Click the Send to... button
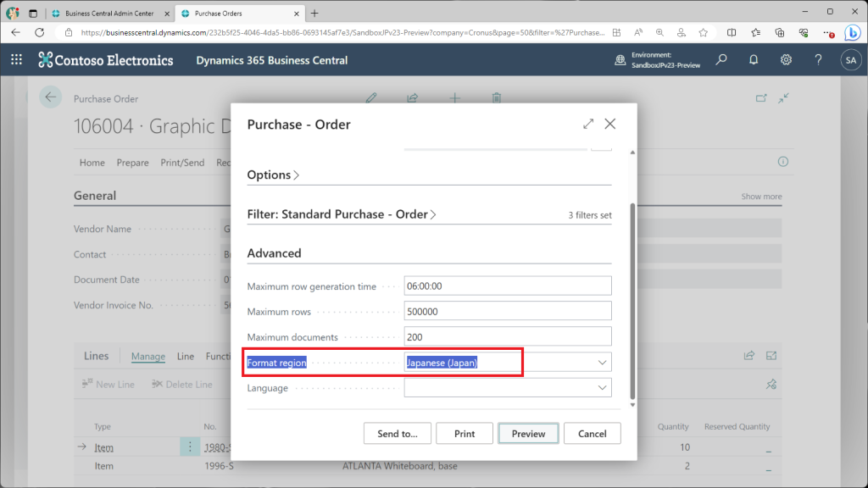 click(x=397, y=433)
